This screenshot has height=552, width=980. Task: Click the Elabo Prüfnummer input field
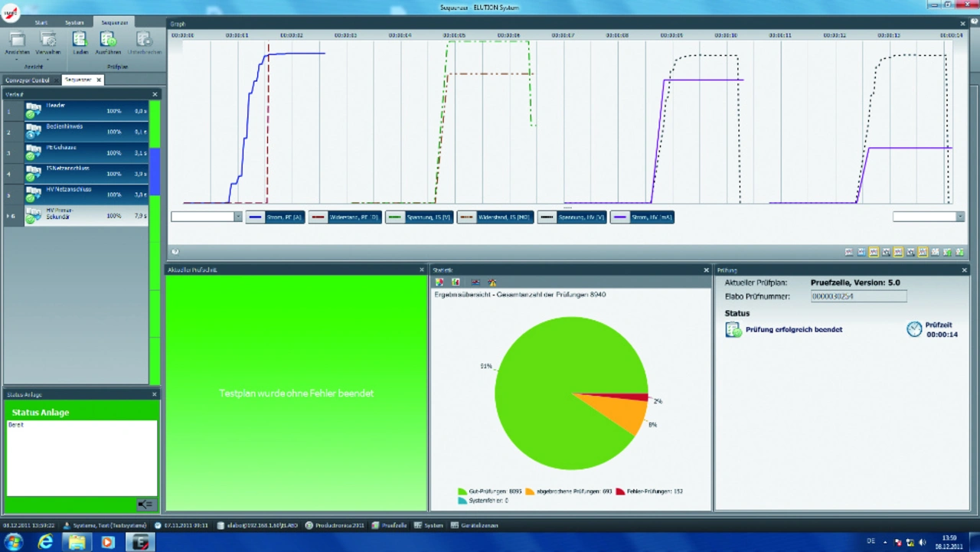858,296
